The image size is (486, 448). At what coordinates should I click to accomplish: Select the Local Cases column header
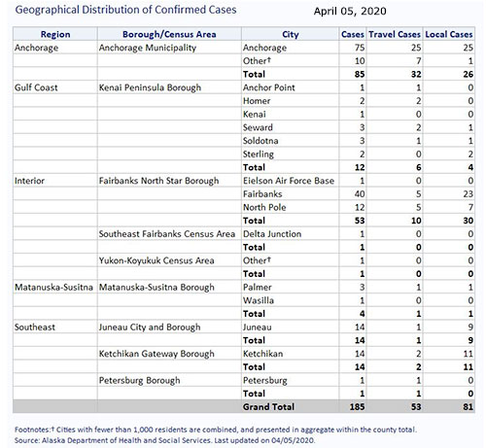[449, 34]
